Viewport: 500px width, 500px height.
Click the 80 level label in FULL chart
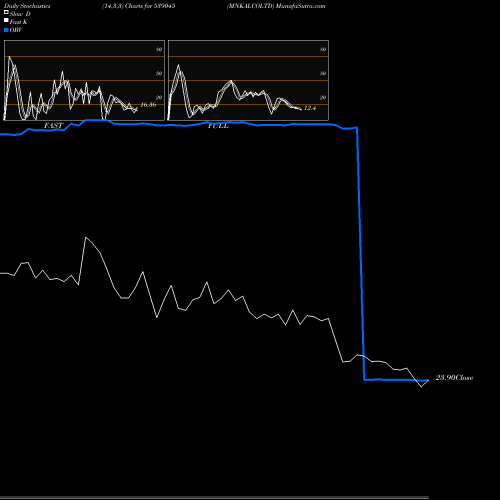(323, 49)
